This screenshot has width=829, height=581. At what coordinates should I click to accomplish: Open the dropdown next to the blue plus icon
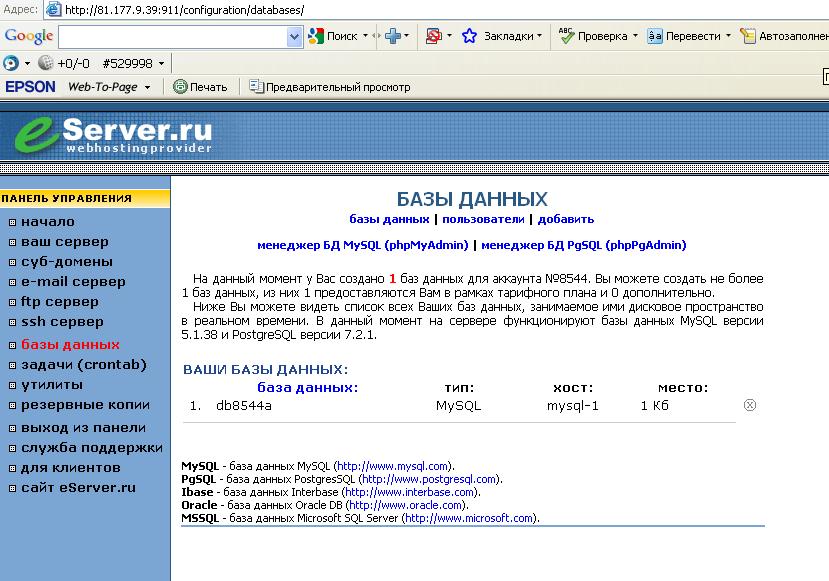click(406, 36)
